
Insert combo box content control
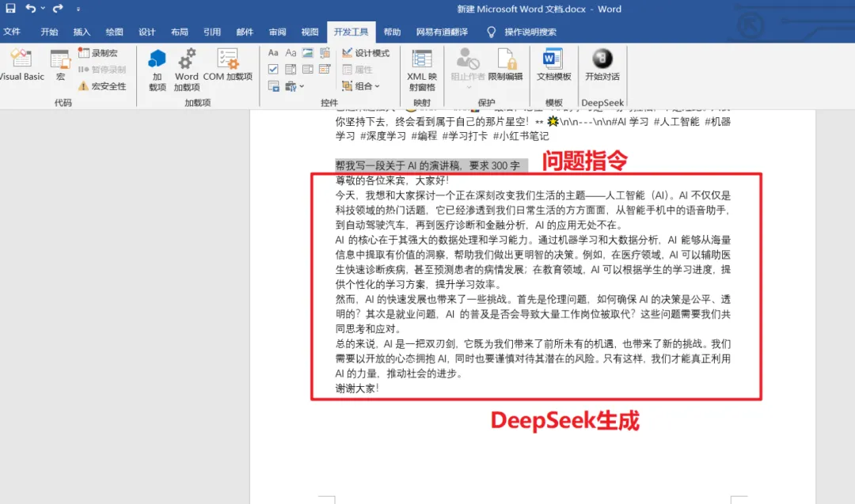point(291,69)
